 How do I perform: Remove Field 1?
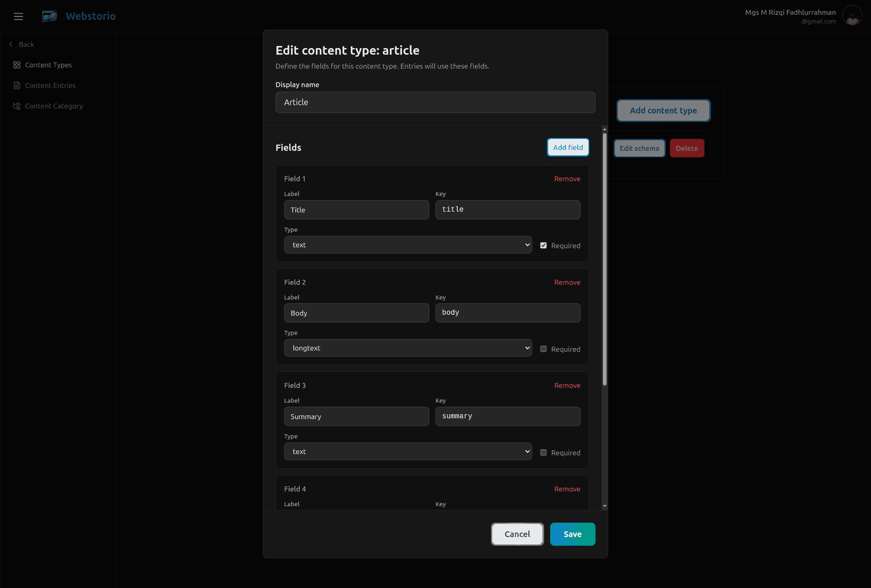coord(567,179)
